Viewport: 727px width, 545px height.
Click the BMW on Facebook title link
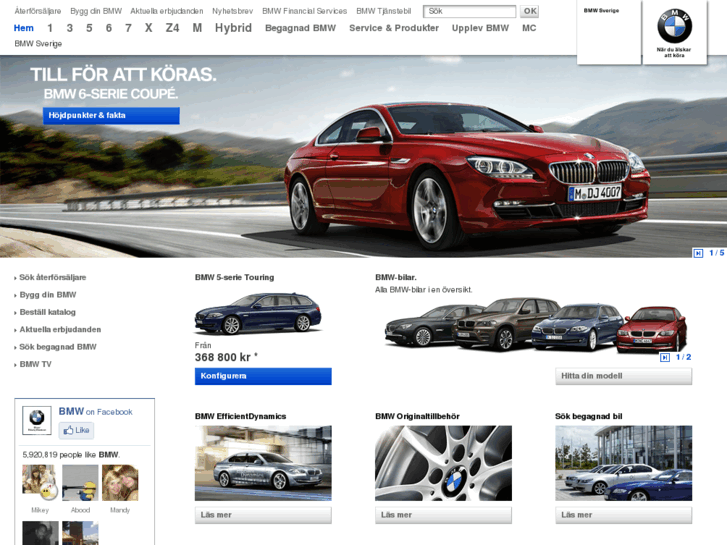tap(96, 411)
